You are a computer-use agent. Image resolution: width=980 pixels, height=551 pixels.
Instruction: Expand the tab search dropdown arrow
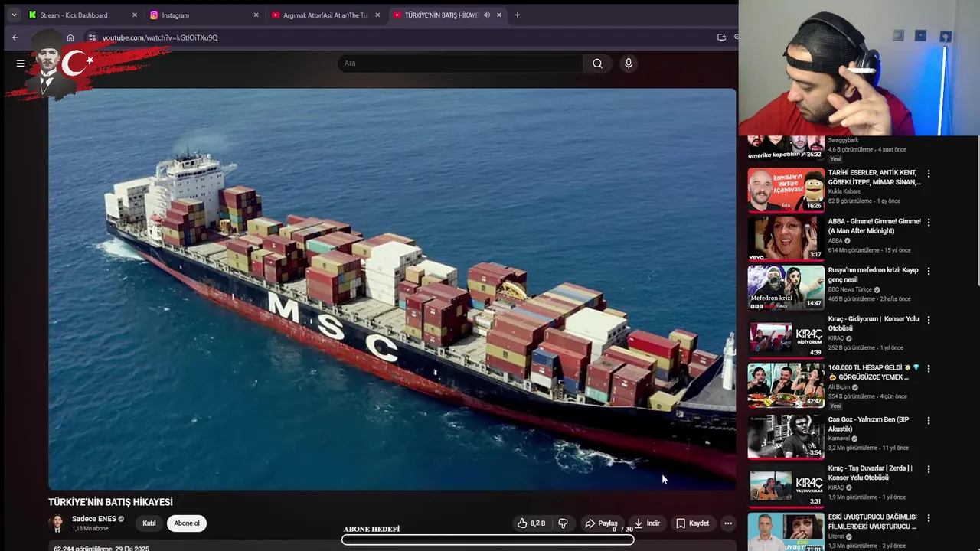pos(14,15)
